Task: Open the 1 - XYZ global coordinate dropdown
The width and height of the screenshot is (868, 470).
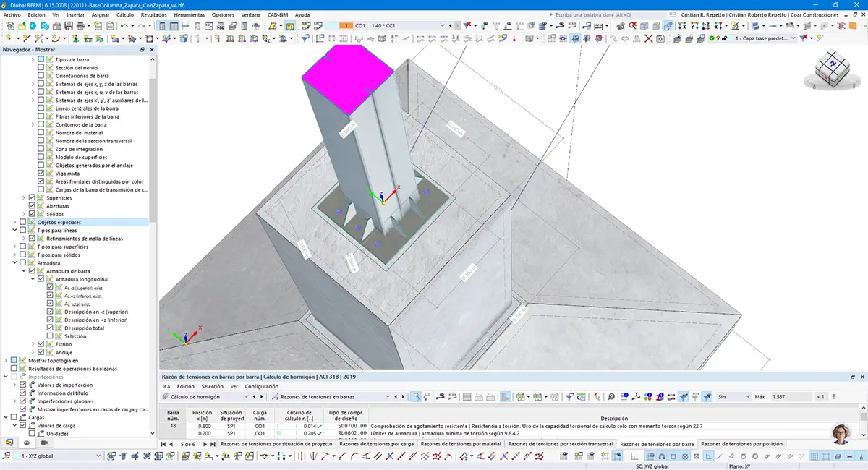Action: click(97, 456)
